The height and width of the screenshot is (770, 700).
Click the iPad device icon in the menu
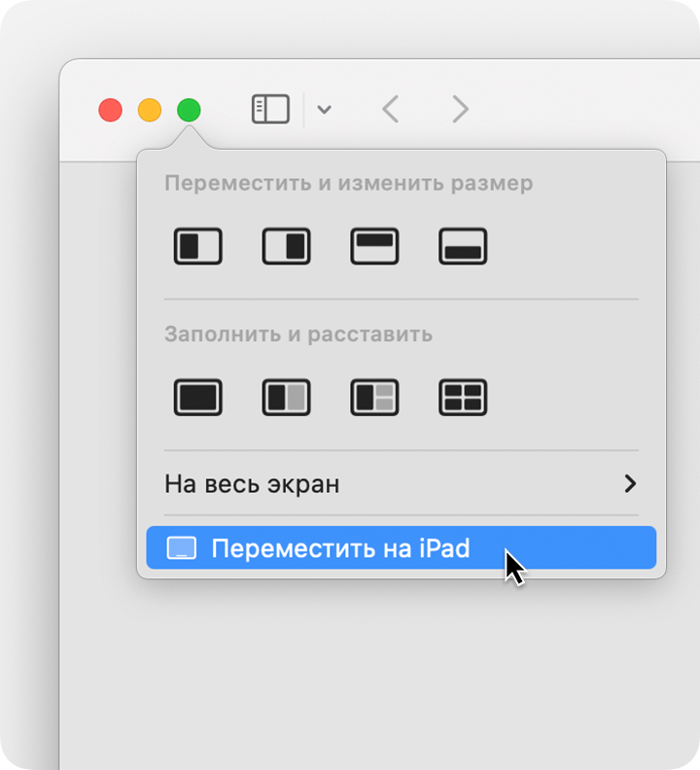click(181, 548)
